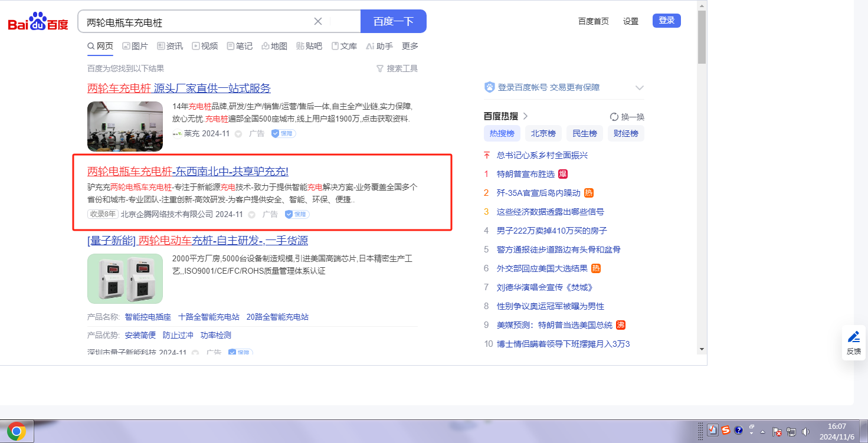Expand 百度热搜 with arrow
Screen dimensions: 868x443
click(525, 116)
